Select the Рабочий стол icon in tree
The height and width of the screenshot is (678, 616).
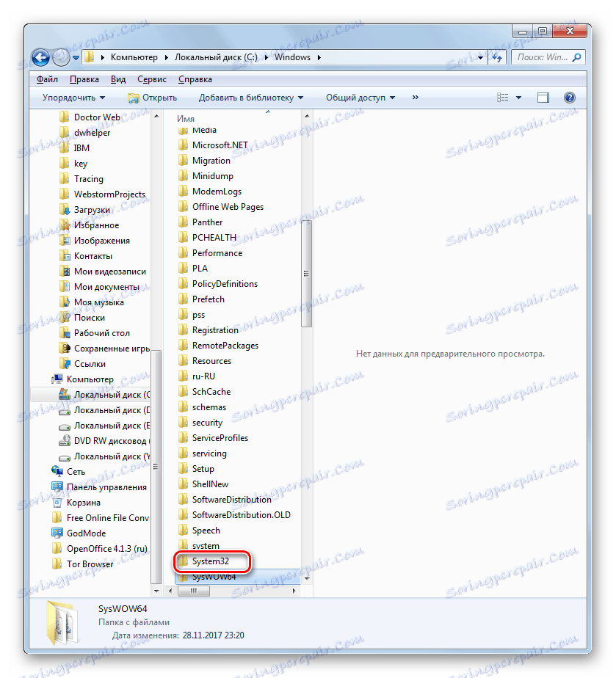tap(65, 333)
